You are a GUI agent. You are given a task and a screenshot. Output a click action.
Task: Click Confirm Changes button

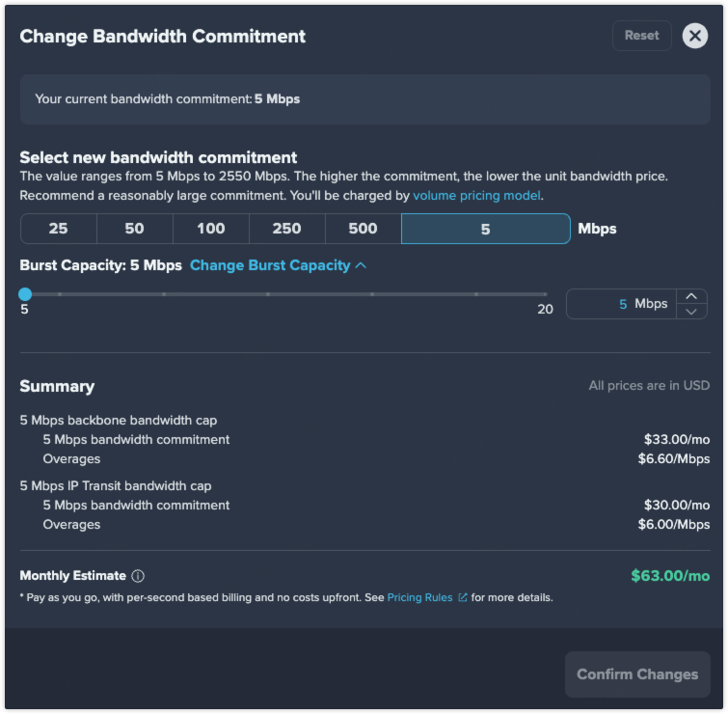pyautogui.click(x=637, y=674)
